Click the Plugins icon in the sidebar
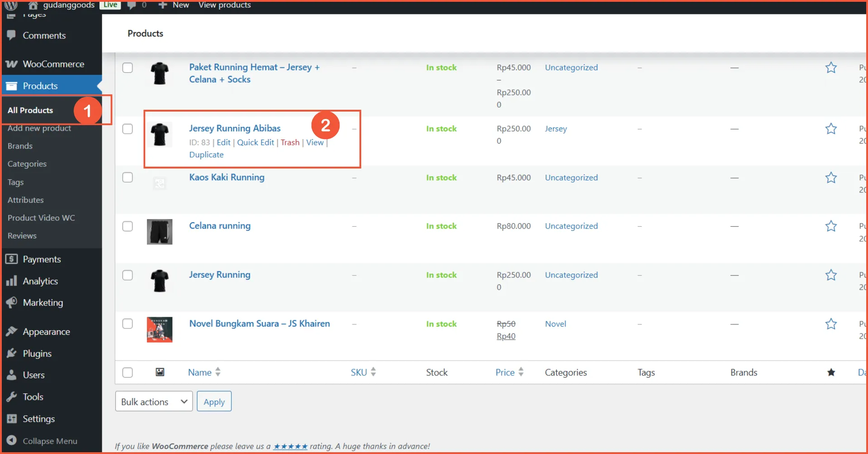868x454 pixels. pos(12,353)
